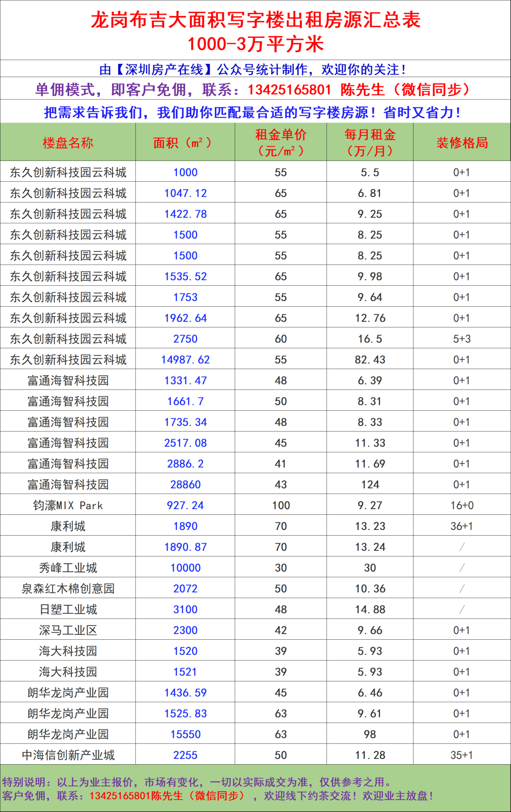This screenshot has width=511, height=812.
Task: Click the area cell 1525.83
Action: [x=185, y=714]
